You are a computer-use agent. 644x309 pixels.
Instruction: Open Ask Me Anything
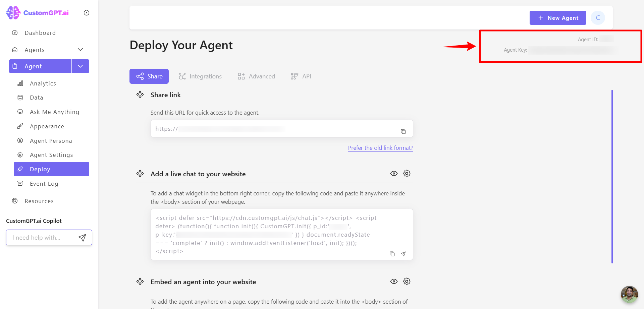[54, 112]
